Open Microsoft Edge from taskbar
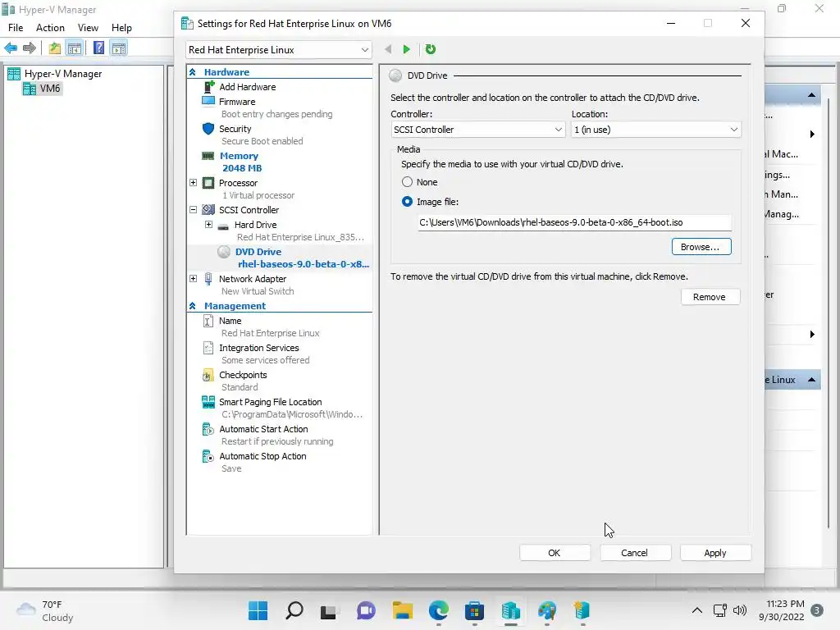Image resolution: width=840 pixels, height=630 pixels. tap(439, 610)
